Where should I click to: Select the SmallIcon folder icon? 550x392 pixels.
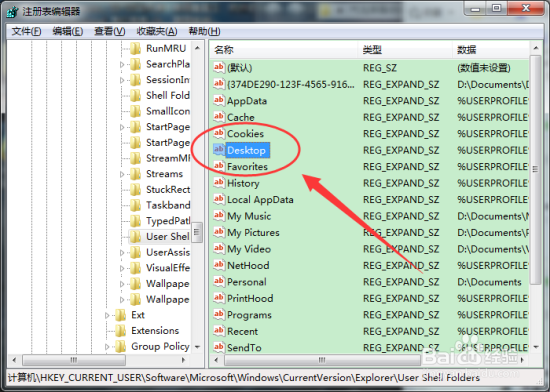[x=135, y=111]
